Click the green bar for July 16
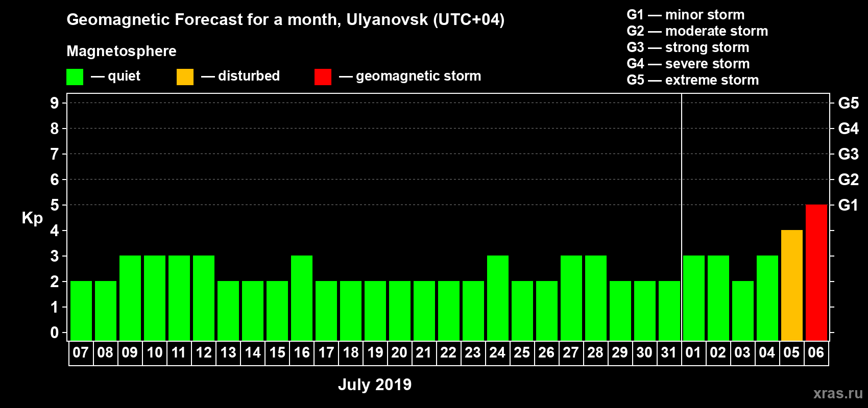The height and width of the screenshot is (408, 868). tap(301, 298)
